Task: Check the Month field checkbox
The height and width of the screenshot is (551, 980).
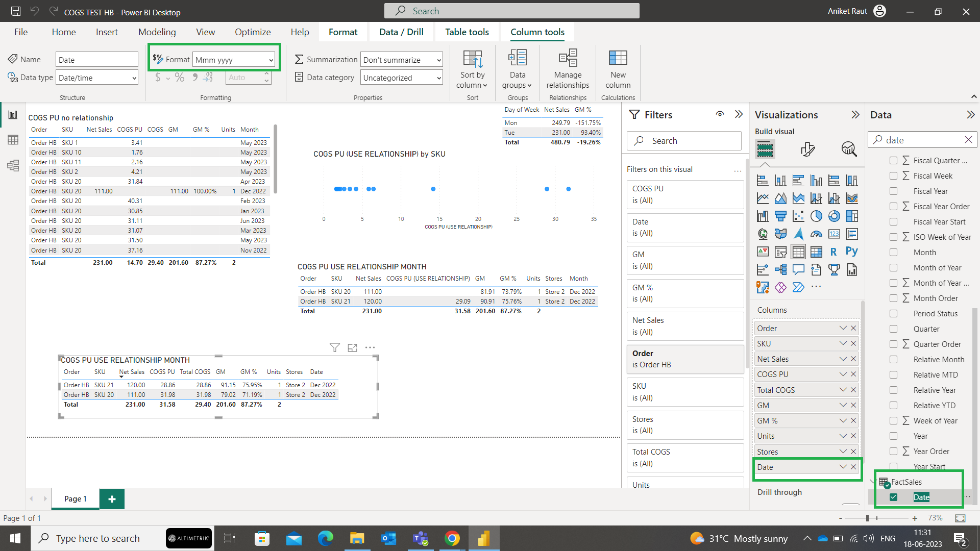Action: pos(893,253)
